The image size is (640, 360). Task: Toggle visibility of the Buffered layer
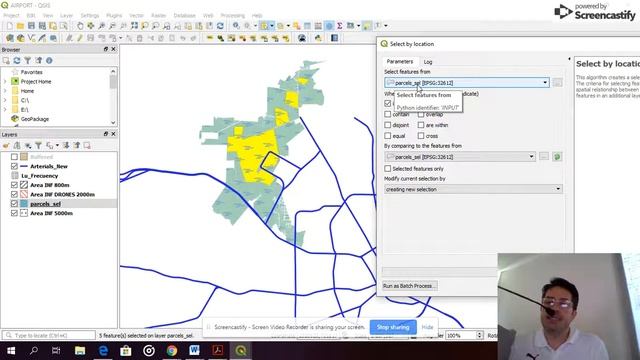pyautogui.click(x=14, y=157)
